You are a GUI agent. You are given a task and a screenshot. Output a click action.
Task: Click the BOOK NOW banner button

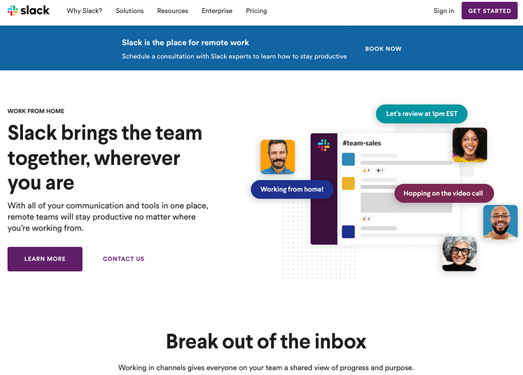383,49
